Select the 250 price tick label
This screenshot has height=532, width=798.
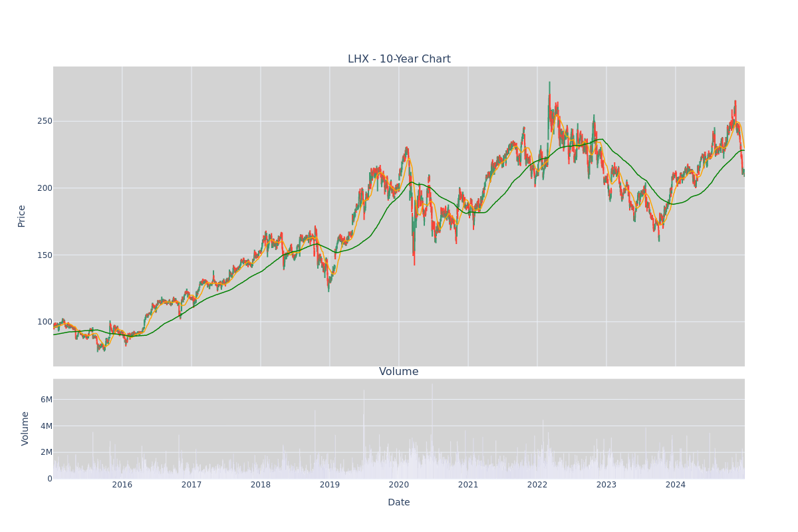pyautogui.click(x=45, y=121)
